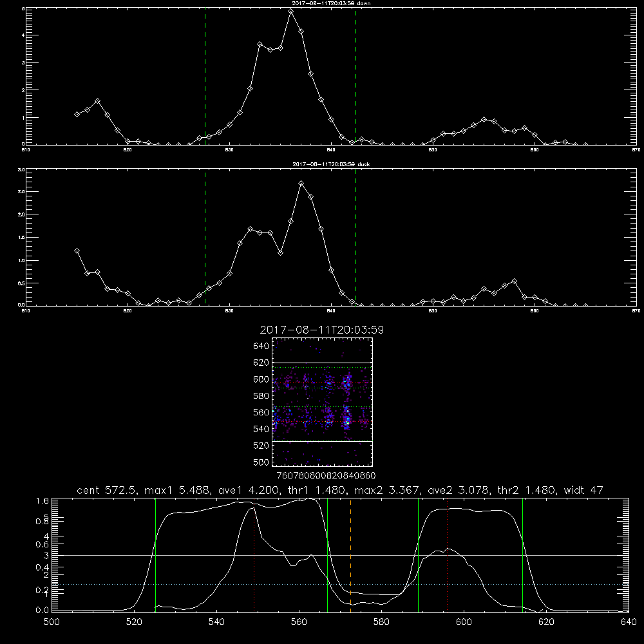The height and width of the screenshot is (644, 644).
Task: Click the orange dashed center line
Action: [350, 554]
